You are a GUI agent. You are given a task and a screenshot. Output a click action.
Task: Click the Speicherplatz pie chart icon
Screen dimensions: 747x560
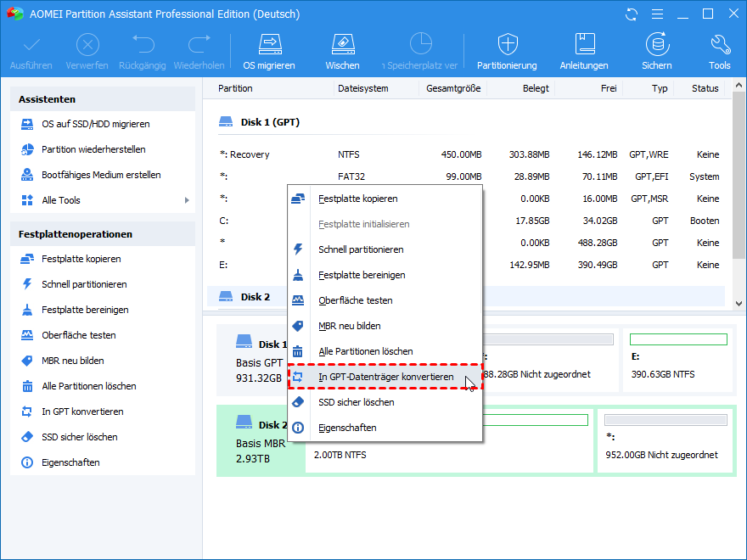coord(421,44)
